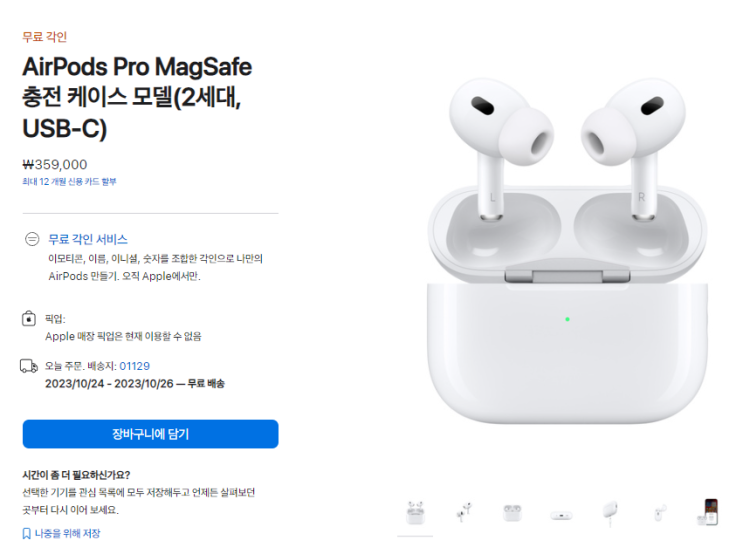The width and height of the screenshot is (743, 554).
Task: Click the ₩359,000 price text
Action: click(x=55, y=164)
